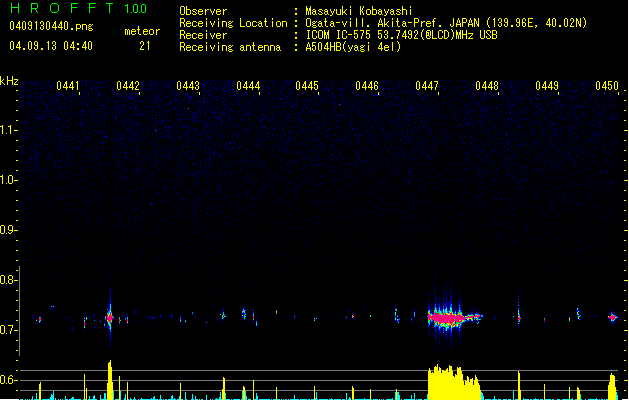Image resolution: width=629 pixels, height=400 pixels.
Task: Click the date text 04.09.13 04:40
Action: tap(51, 46)
